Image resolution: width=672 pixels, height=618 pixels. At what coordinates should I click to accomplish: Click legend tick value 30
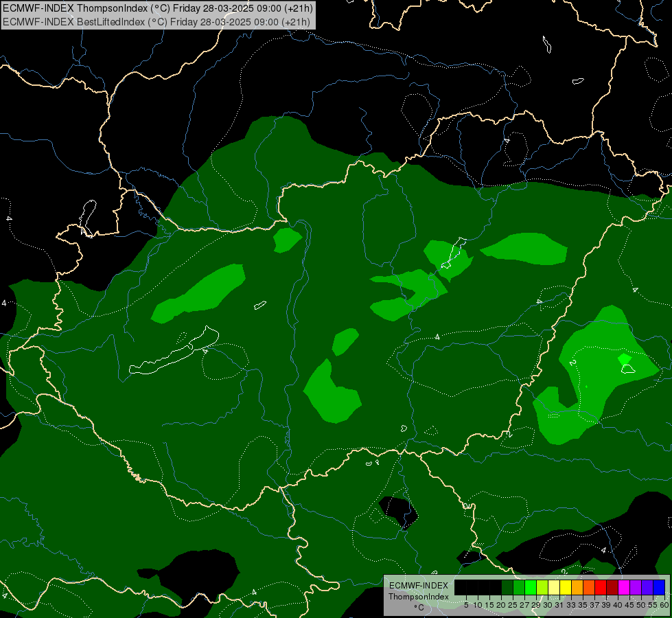coord(548,605)
